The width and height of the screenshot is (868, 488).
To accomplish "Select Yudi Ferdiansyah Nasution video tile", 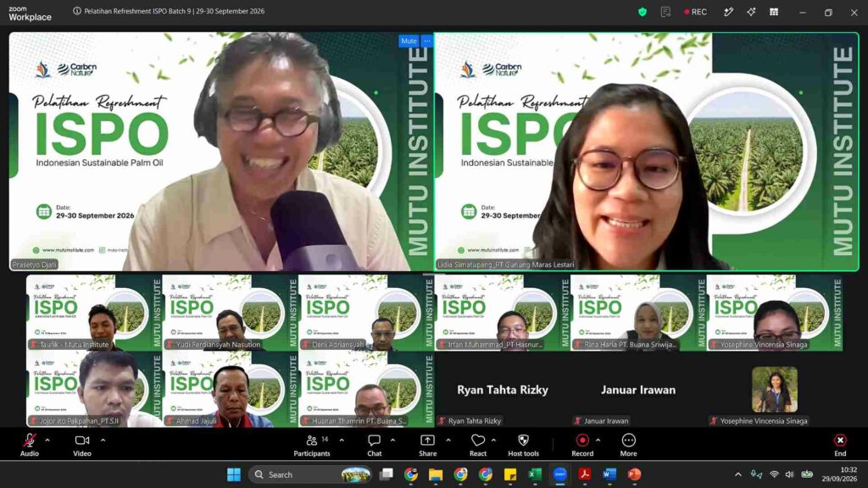I will (230, 313).
